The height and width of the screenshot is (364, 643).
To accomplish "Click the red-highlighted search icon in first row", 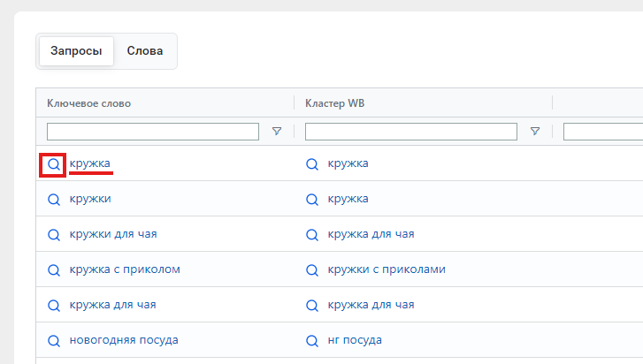I will pyautogui.click(x=54, y=164).
